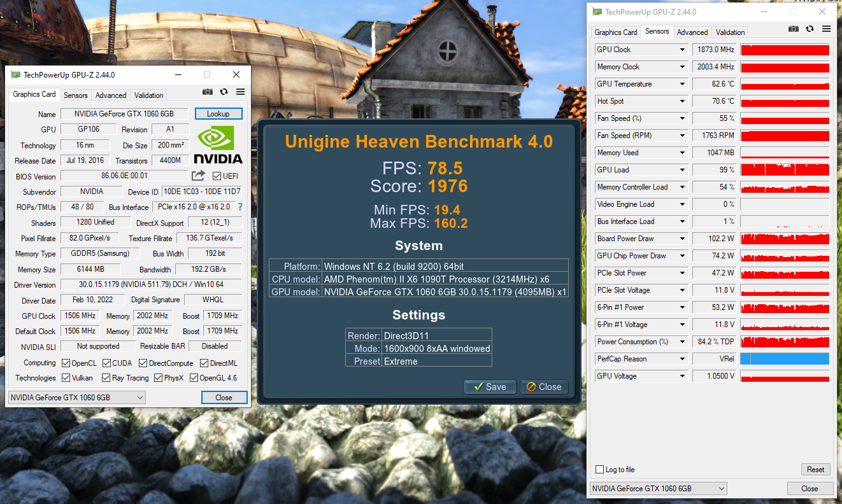Open GPU selector dropdown in Graphics Card window
The height and width of the screenshot is (504, 842).
click(76, 398)
